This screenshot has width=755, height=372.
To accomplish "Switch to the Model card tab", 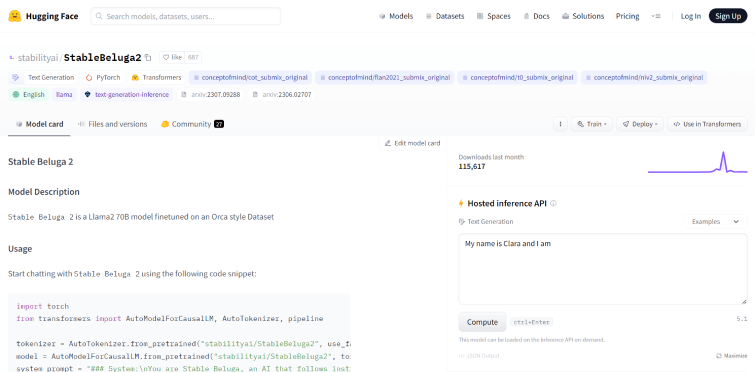I will point(39,124).
